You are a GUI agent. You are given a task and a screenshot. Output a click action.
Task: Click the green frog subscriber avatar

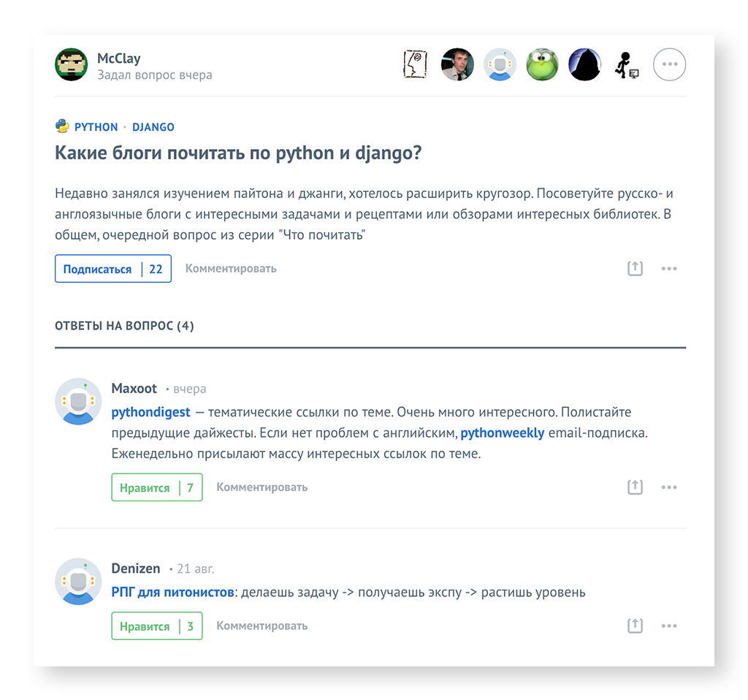coord(543,64)
